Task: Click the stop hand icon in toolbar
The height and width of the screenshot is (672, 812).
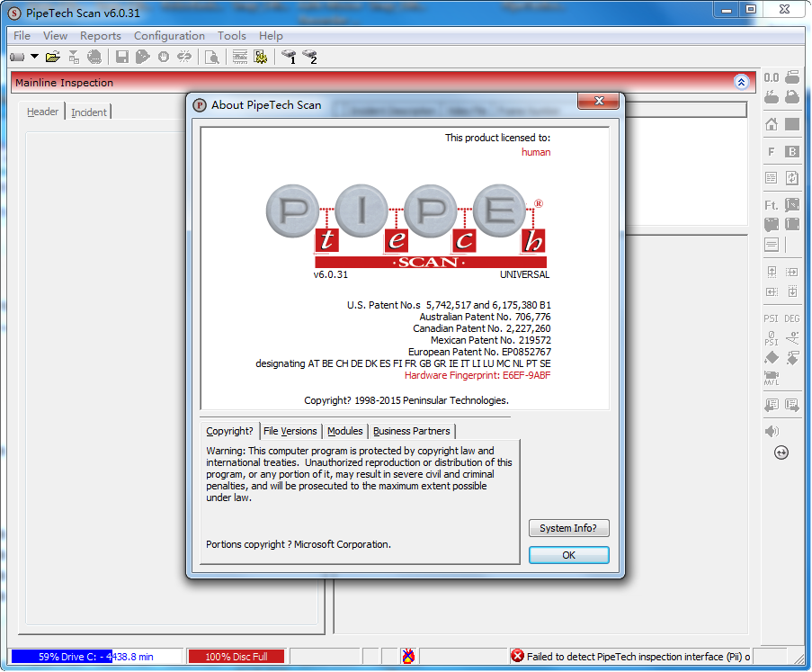Action: 164,57
